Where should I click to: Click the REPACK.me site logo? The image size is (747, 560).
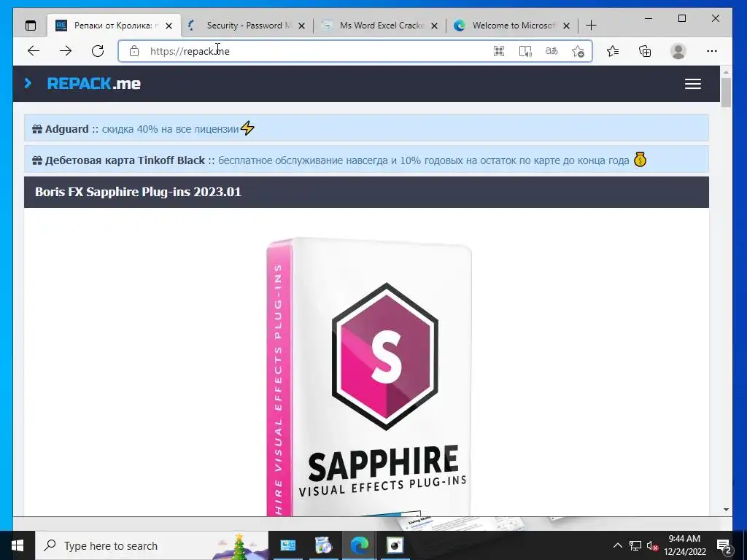(x=94, y=84)
